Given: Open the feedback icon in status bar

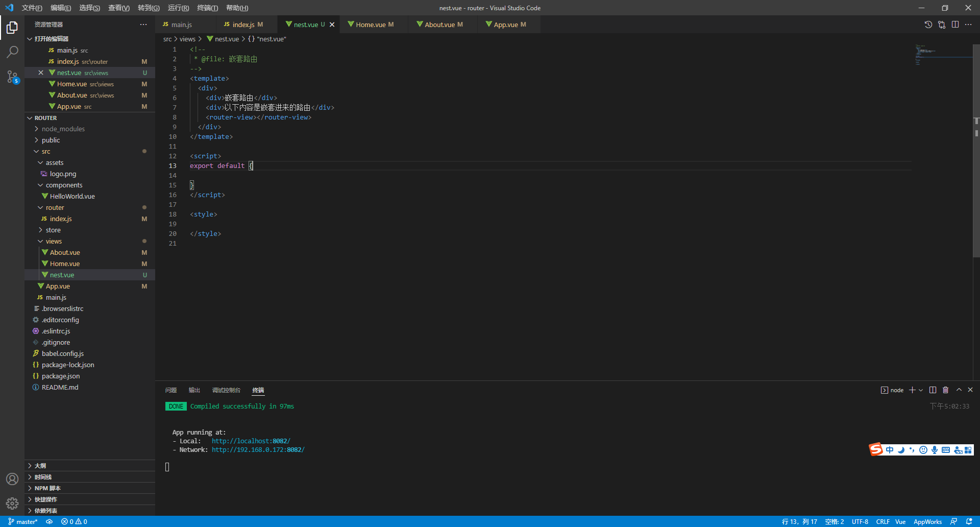Looking at the screenshot, I should [x=953, y=522].
